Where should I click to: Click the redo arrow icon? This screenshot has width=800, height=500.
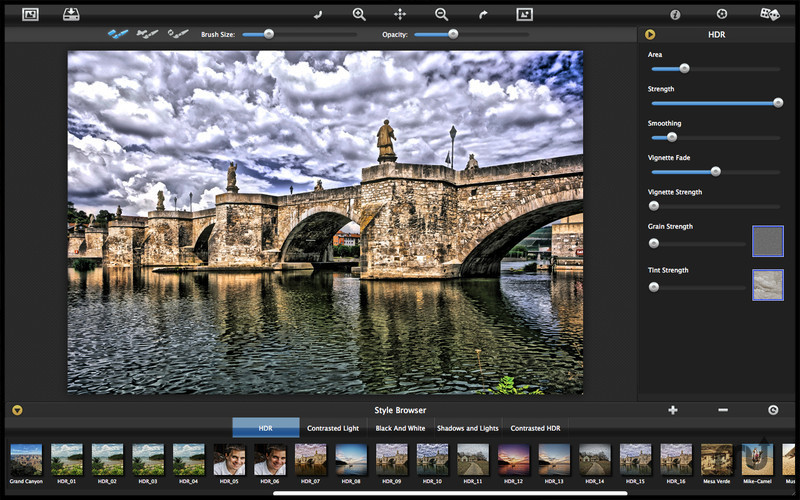483,14
